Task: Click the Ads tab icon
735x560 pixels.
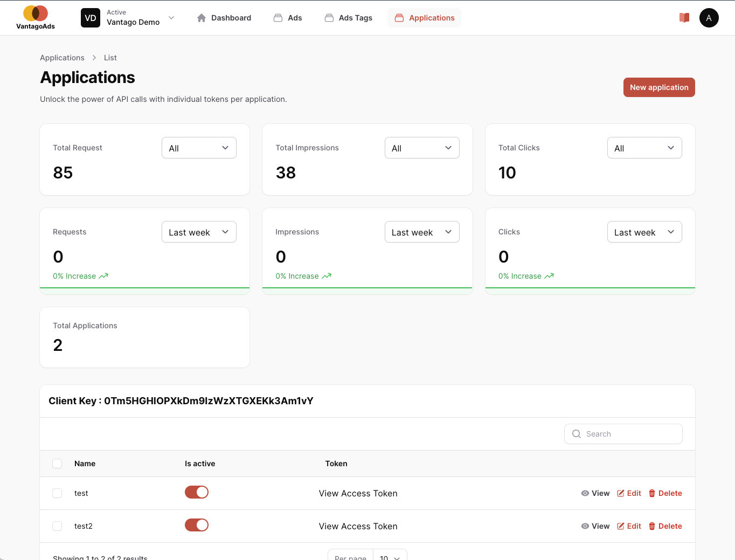Action: tap(278, 18)
